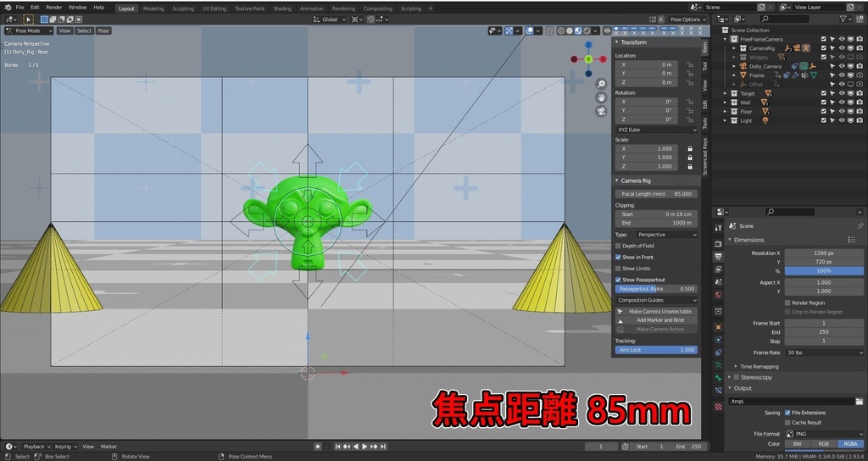Jump to timeline end playback button
868x461 pixels.
click(x=383, y=447)
